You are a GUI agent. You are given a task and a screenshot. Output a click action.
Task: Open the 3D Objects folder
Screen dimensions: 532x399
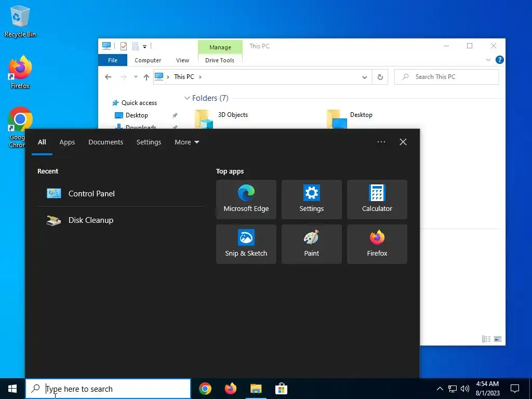pos(222,119)
